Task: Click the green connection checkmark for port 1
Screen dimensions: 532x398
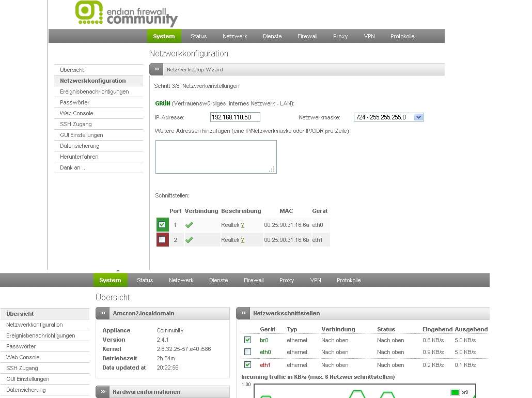Action: pyautogui.click(x=189, y=225)
